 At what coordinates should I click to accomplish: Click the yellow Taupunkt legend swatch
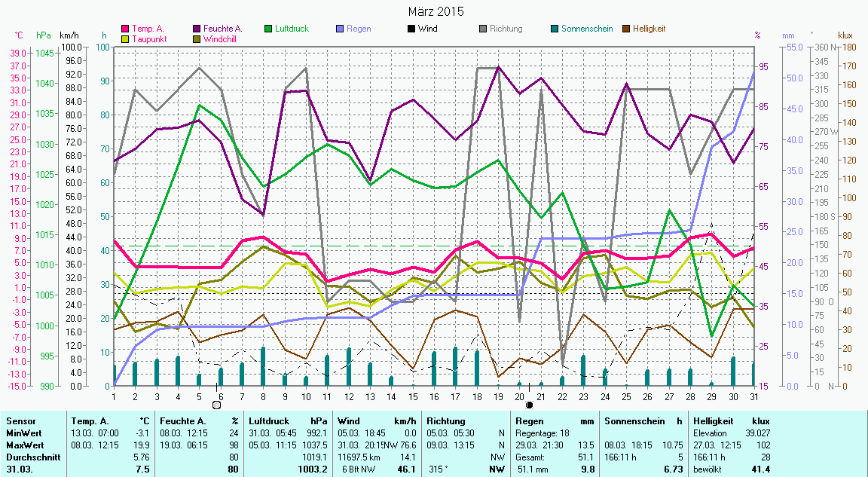pyautogui.click(x=125, y=39)
